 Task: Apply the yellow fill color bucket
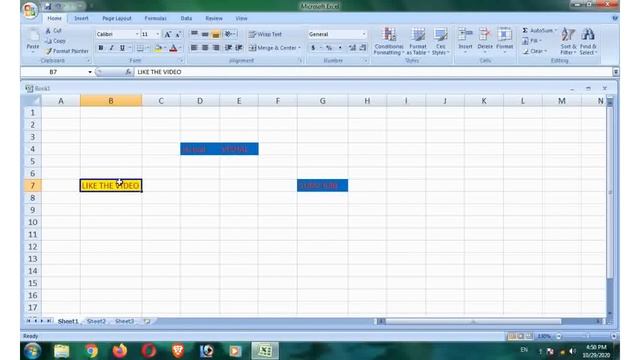click(158, 48)
